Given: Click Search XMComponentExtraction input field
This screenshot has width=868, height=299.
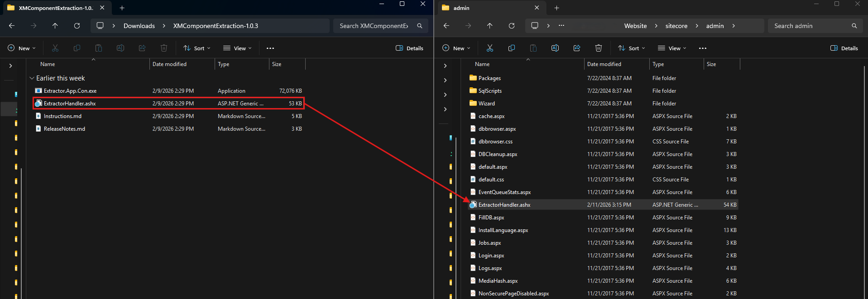Looking at the screenshot, I should pos(374,26).
